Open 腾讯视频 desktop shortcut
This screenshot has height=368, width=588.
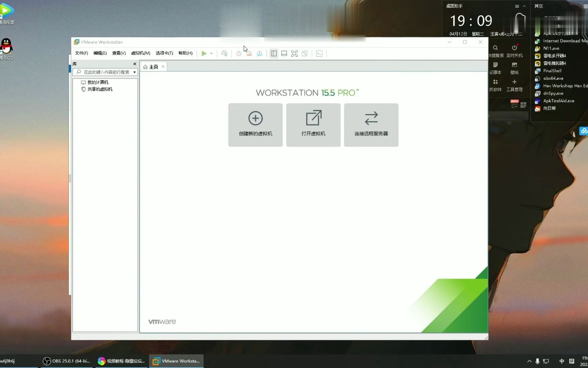(x=6, y=14)
